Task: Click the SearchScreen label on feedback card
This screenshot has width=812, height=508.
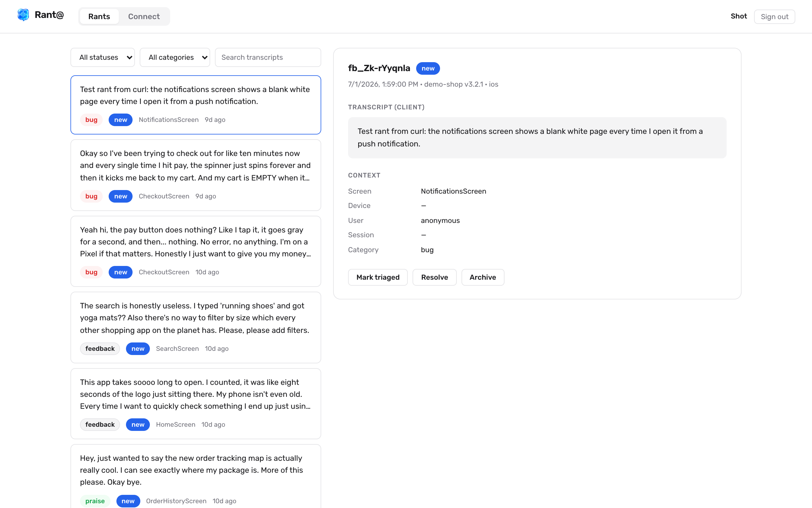Action: point(177,348)
